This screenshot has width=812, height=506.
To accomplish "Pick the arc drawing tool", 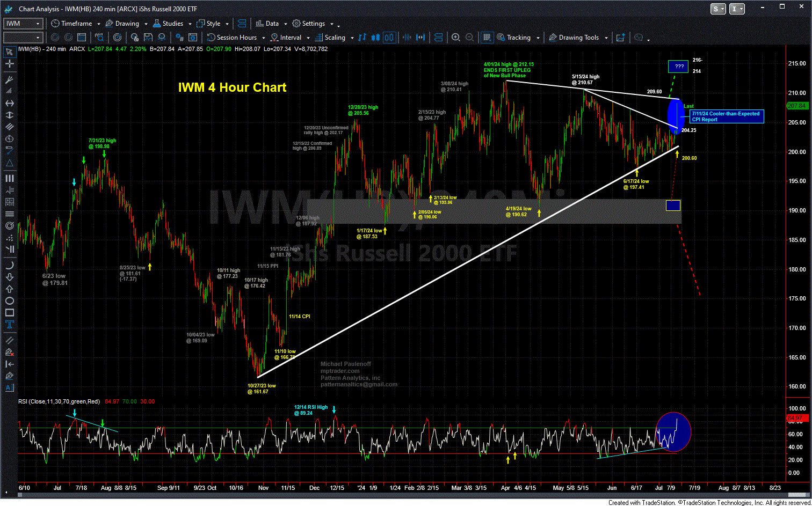I will pos(9,265).
